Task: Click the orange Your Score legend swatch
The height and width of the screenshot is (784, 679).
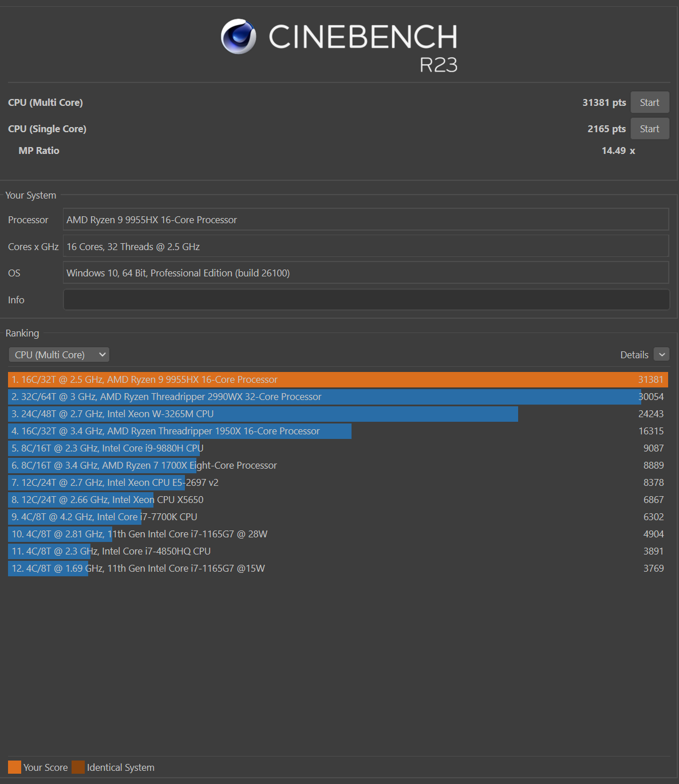Action: [x=14, y=767]
